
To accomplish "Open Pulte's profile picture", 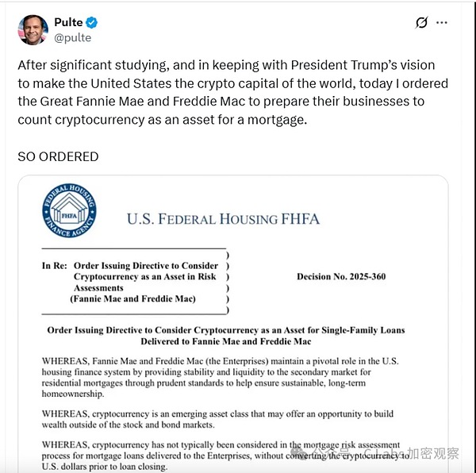I will point(33,29).
